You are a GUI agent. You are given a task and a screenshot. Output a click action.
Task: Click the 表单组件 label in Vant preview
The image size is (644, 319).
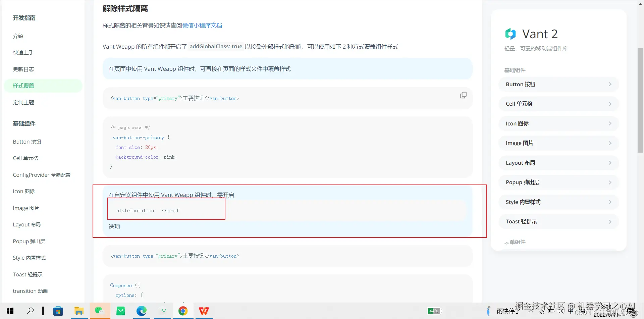515,242
